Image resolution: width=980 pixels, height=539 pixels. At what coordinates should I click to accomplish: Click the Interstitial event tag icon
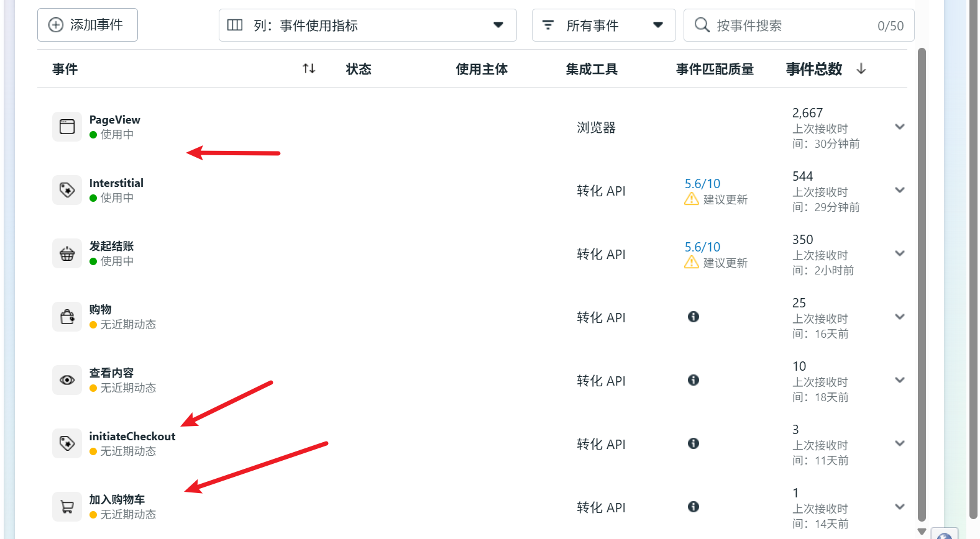coord(67,190)
